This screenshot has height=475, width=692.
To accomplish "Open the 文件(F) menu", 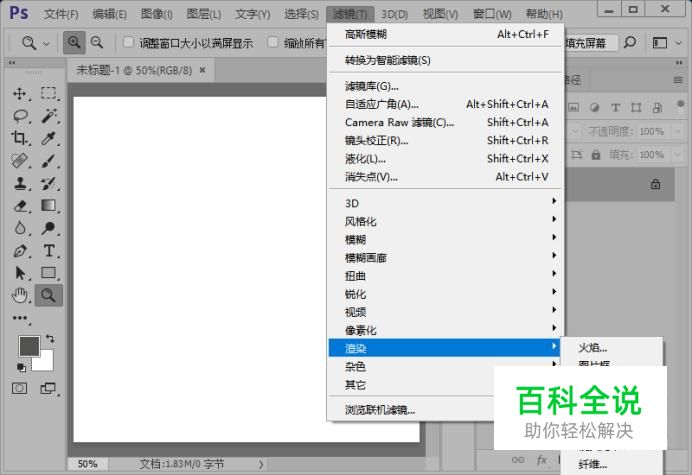I will point(61,14).
